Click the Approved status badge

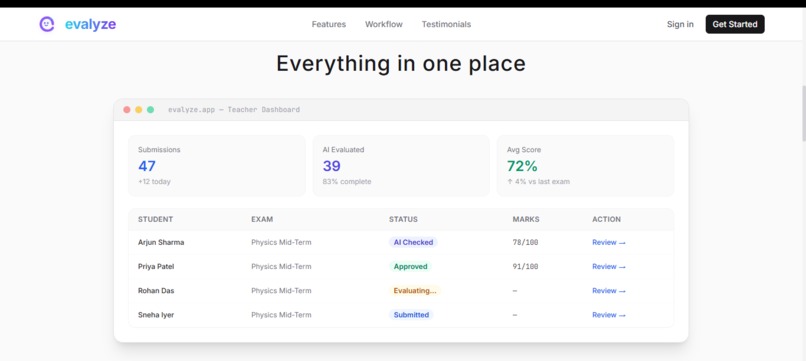[x=410, y=266]
